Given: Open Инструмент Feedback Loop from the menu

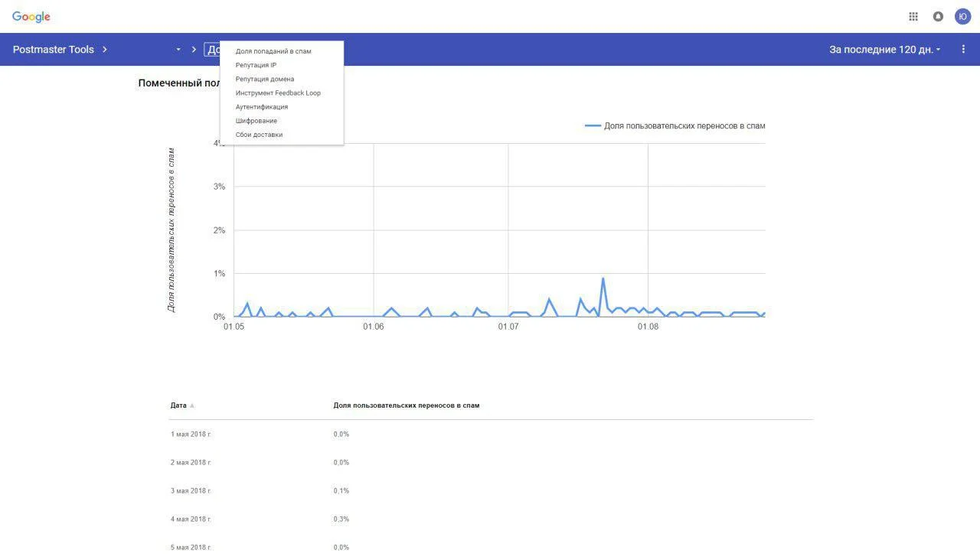Looking at the screenshot, I should 278,93.
